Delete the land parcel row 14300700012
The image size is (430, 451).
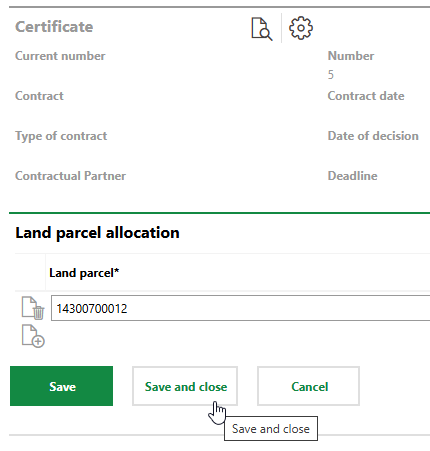33,308
